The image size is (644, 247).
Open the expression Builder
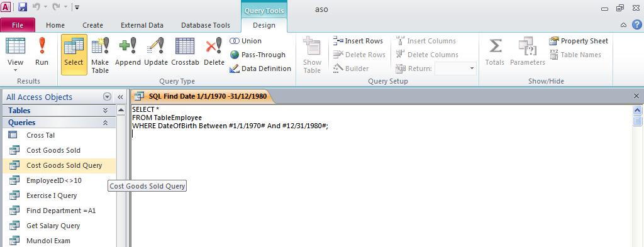click(351, 69)
